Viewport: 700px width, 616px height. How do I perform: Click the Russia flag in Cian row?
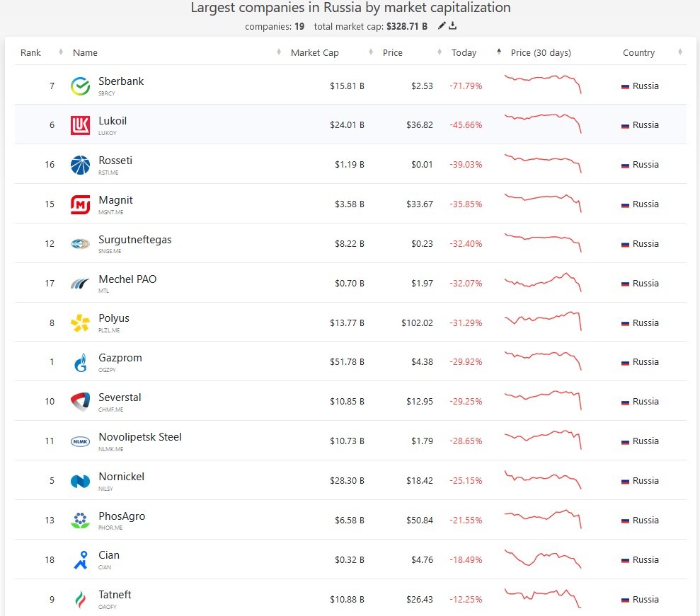point(625,561)
